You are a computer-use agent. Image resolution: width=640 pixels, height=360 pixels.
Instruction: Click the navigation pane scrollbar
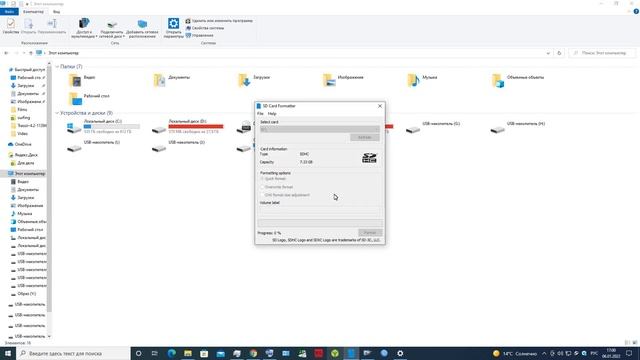tap(49, 188)
